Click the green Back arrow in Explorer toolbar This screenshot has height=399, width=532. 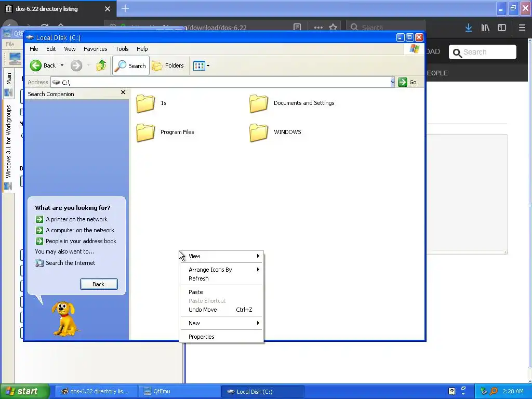pos(36,65)
